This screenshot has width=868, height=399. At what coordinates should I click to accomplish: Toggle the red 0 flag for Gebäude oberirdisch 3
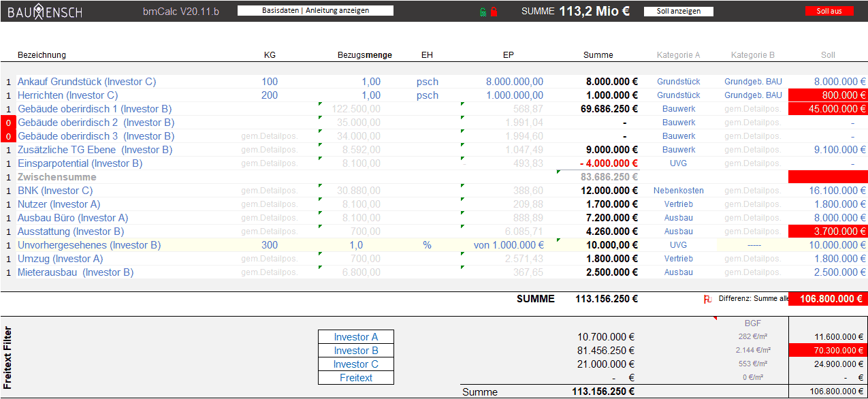8,136
